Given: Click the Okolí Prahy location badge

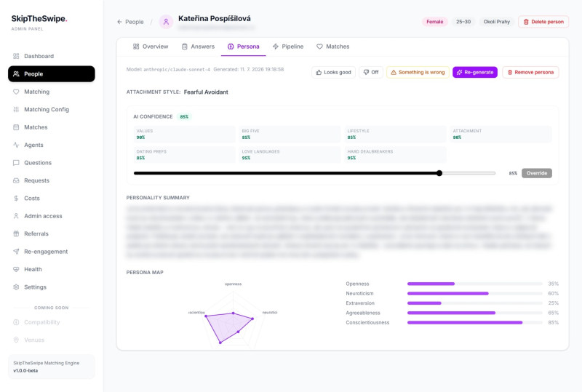Looking at the screenshot, I should tap(497, 22).
